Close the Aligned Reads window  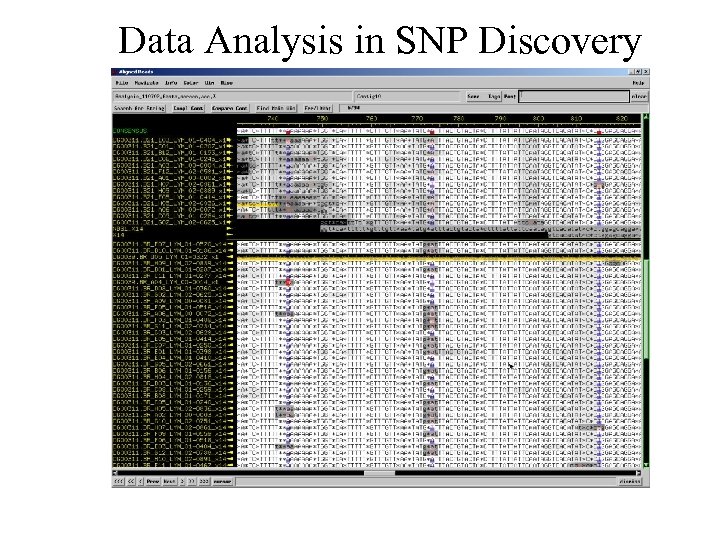point(646,72)
